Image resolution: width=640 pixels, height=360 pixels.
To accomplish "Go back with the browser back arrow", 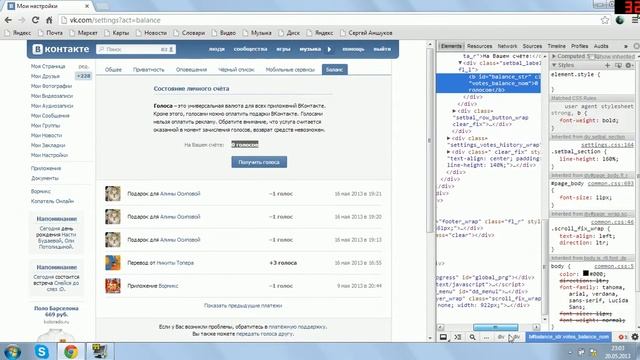I will 8,20.
